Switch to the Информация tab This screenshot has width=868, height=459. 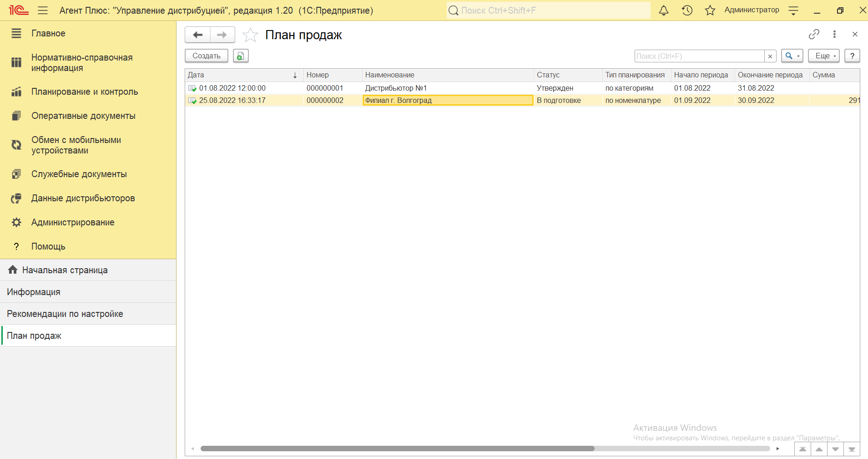click(x=88, y=292)
